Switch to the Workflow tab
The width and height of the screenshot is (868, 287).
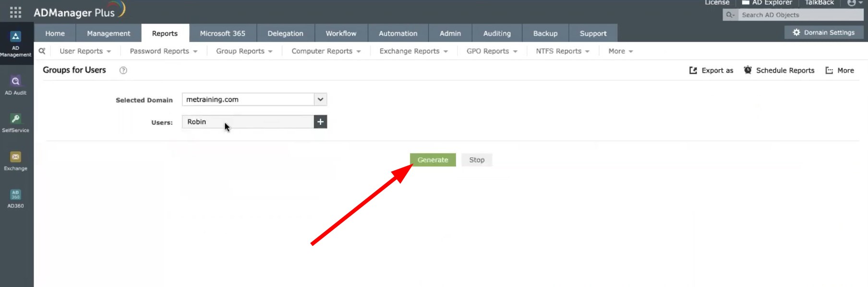point(341,33)
